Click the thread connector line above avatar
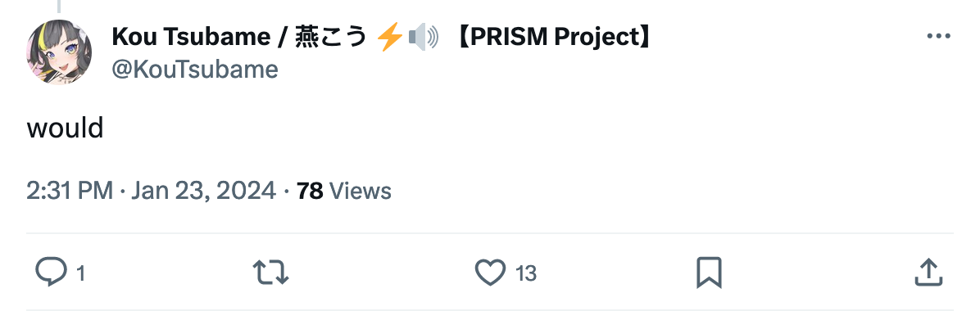The height and width of the screenshot is (311, 980). pos(59,7)
